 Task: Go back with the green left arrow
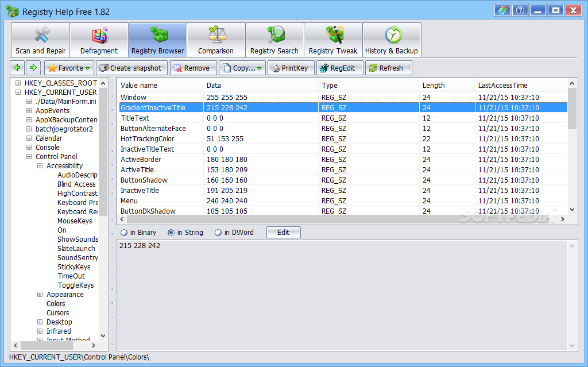pos(17,68)
